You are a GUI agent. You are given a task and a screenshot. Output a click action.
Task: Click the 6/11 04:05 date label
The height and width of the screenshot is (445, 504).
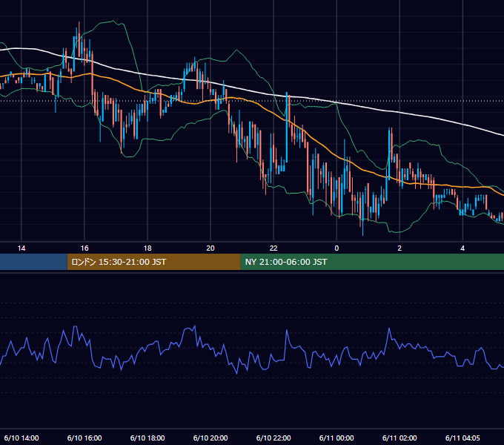pyautogui.click(x=462, y=438)
